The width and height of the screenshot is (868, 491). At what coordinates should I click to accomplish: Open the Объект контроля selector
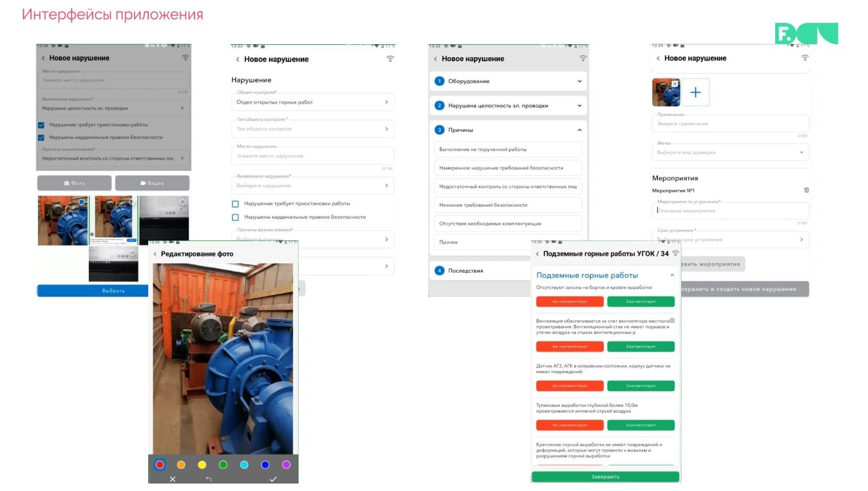312,102
